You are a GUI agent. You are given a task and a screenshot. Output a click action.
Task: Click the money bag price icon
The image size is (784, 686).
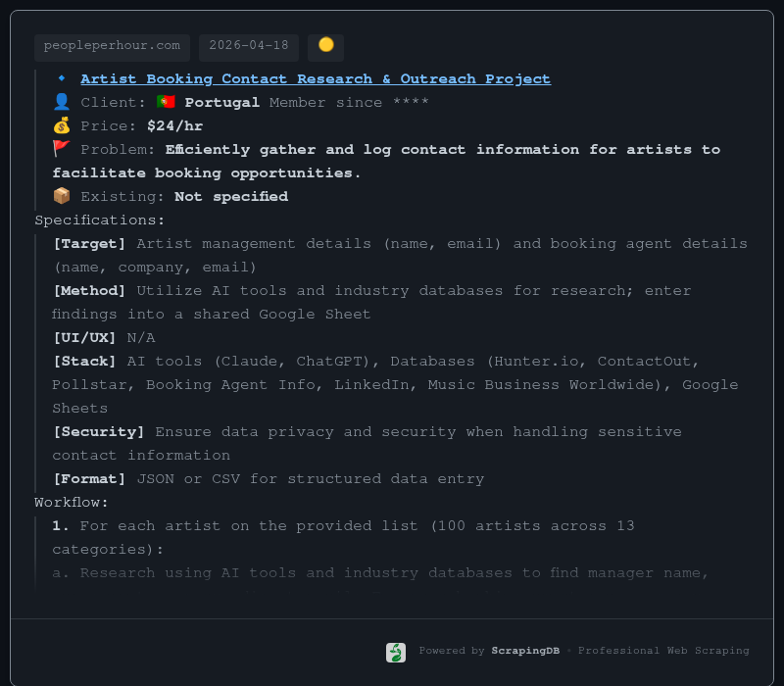62,125
